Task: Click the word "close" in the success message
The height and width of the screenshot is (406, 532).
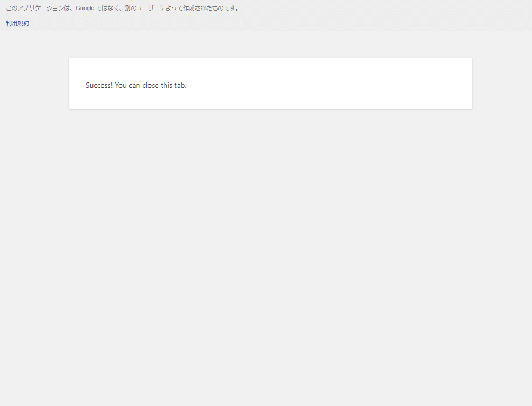Action: (x=151, y=85)
